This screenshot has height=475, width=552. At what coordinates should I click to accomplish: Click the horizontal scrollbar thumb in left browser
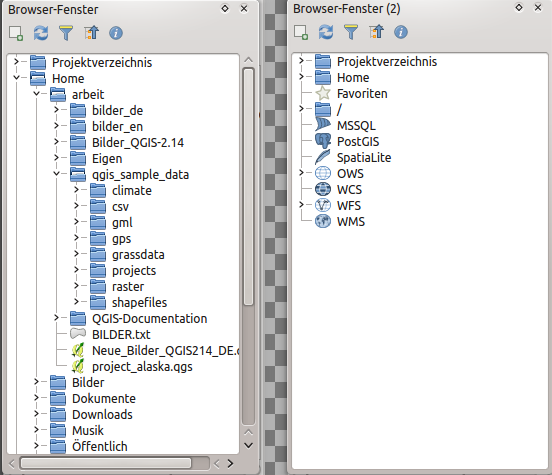coord(106,463)
